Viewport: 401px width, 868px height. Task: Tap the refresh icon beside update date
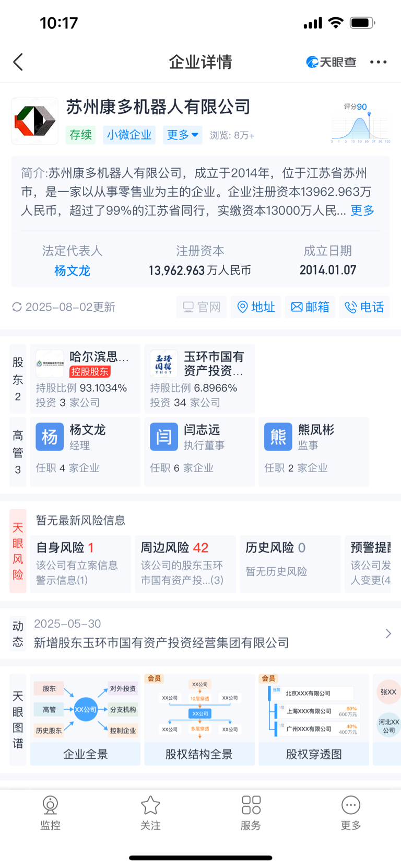tap(17, 307)
